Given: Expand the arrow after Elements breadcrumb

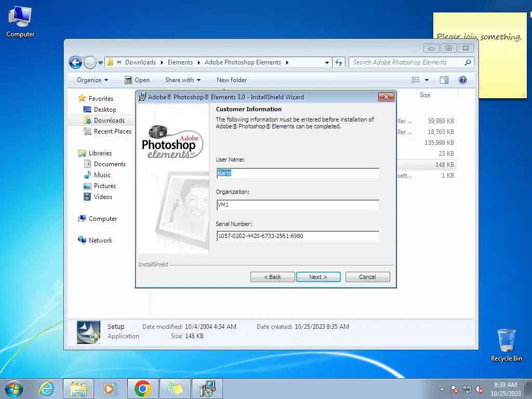Looking at the screenshot, I should click(x=199, y=62).
